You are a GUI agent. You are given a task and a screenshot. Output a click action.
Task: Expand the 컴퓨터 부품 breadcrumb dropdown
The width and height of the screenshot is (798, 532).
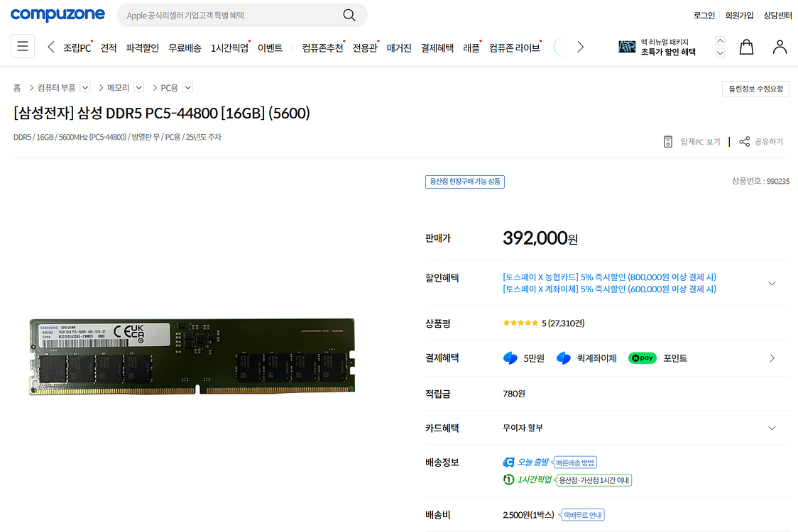click(x=85, y=87)
